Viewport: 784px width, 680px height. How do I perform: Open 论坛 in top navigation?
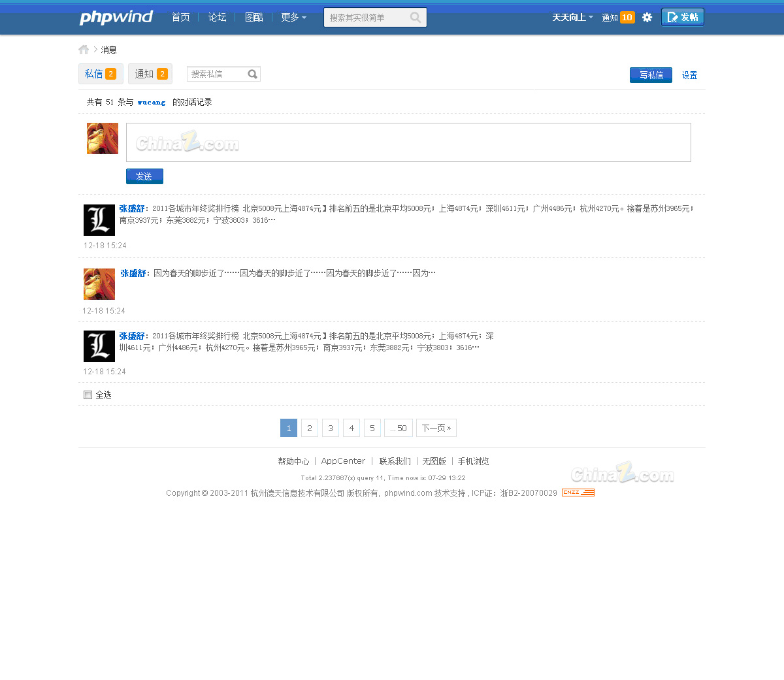pyautogui.click(x=217, y=18)
